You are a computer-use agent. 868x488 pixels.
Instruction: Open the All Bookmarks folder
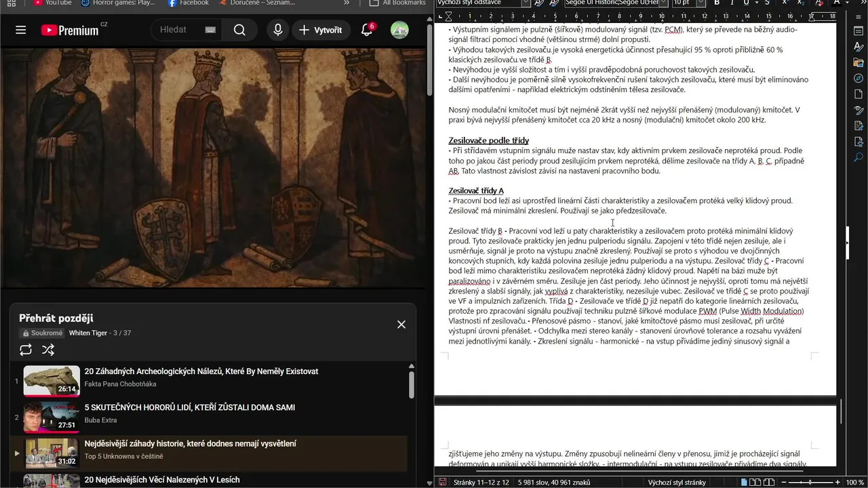click(x=397, y=3)
